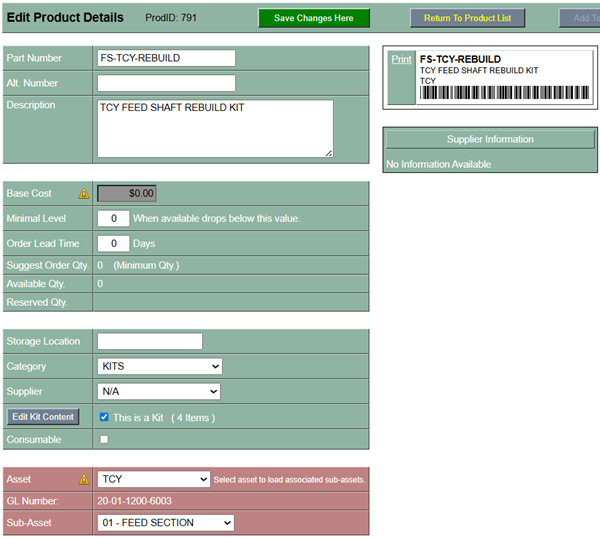600x538 pixels.
Task: Open the Category dropdown showing KITS
Action: pos(159,367)
